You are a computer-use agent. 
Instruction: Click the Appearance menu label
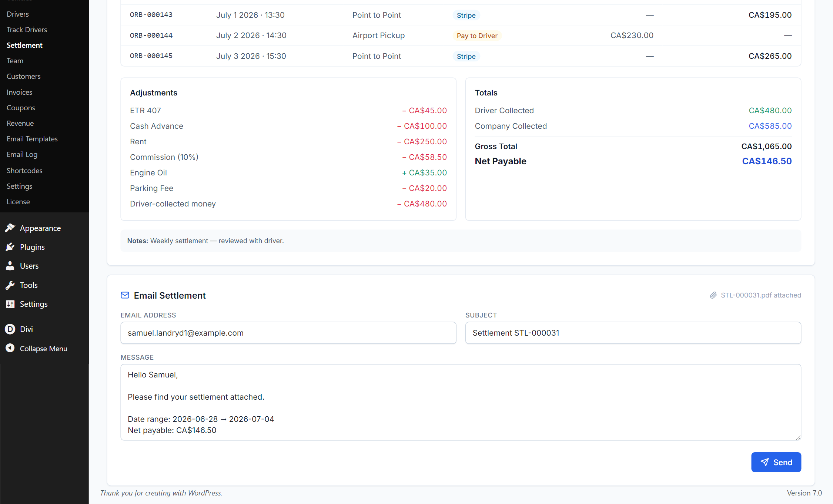click(x=40, y=228)
